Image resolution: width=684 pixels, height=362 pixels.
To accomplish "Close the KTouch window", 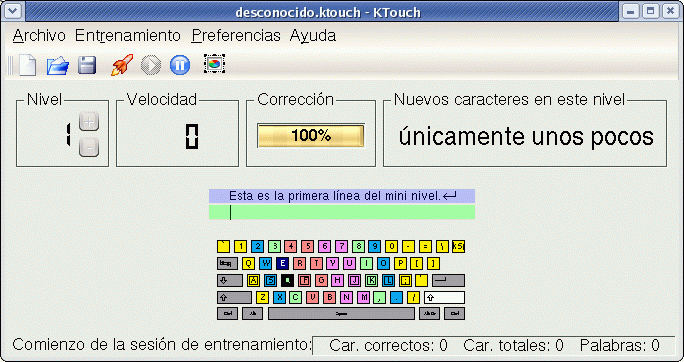I will (x=671, y=11).
